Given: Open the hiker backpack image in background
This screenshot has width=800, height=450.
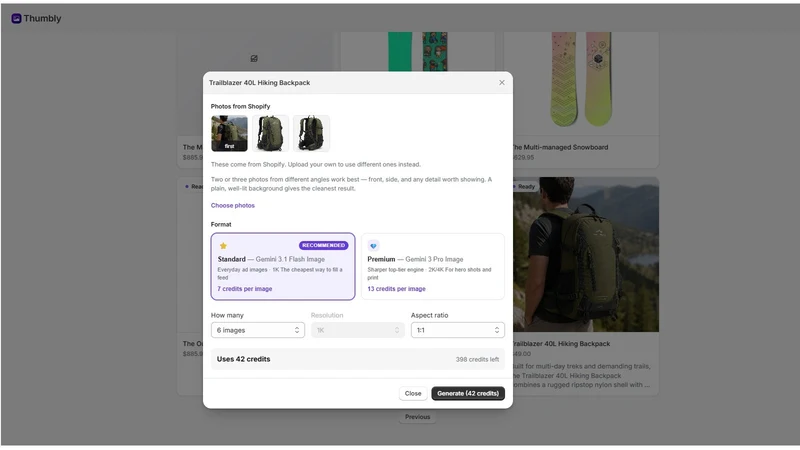Looking at the screenshot, I should 586,254.
